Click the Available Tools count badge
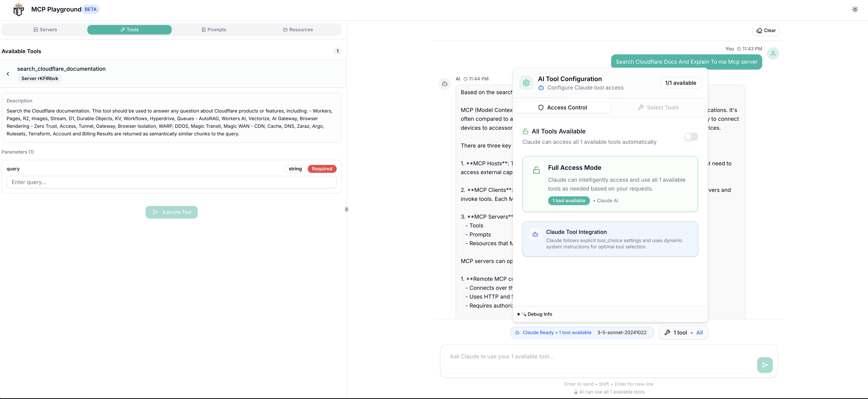868x399 pixels. pos(337,51)
